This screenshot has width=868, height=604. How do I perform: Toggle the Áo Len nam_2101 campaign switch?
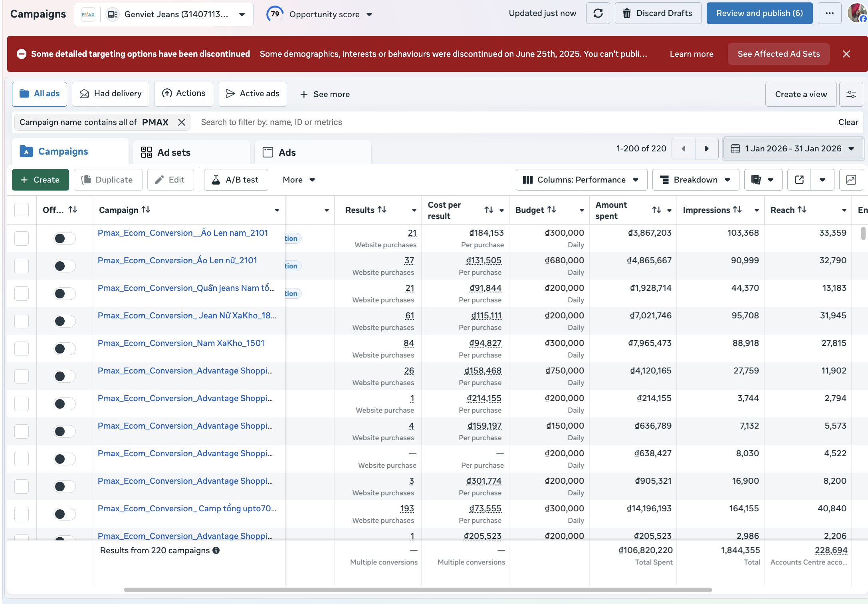tap(64, 238)
